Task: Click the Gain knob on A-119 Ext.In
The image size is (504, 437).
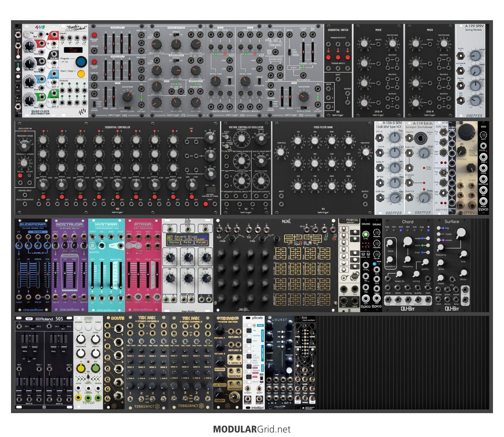Action: point(424,153)
